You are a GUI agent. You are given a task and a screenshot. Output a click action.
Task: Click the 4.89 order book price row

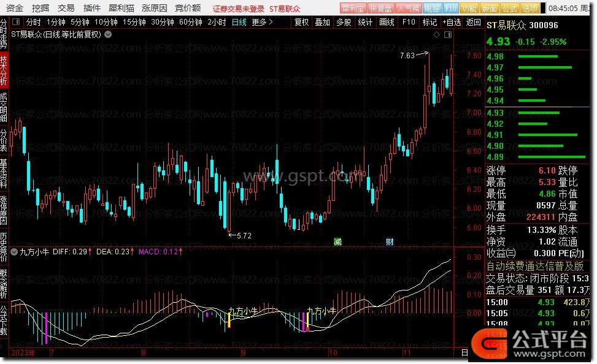pos(538,157)
